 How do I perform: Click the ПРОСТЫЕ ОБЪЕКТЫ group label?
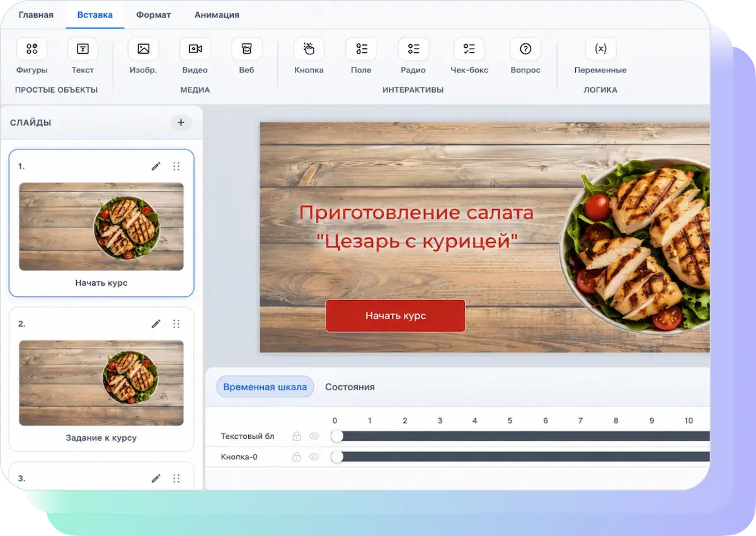click(57, 90)
